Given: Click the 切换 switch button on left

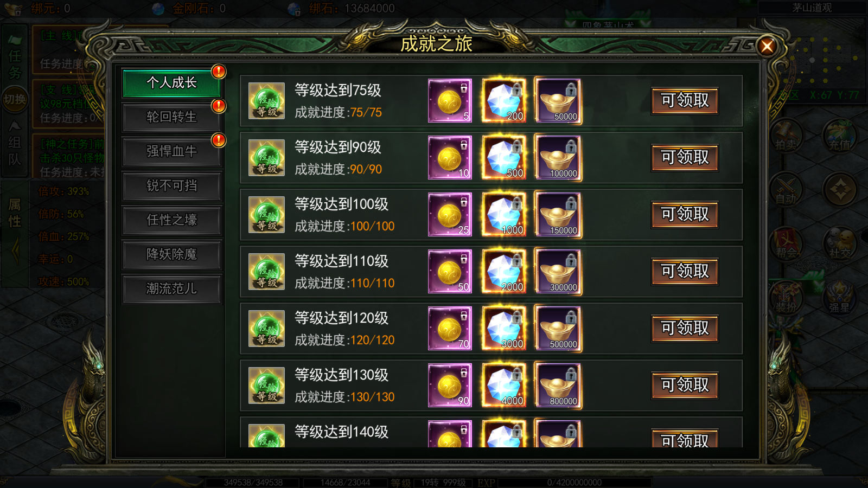Looking at the screenshot, I should pos(15,99).
